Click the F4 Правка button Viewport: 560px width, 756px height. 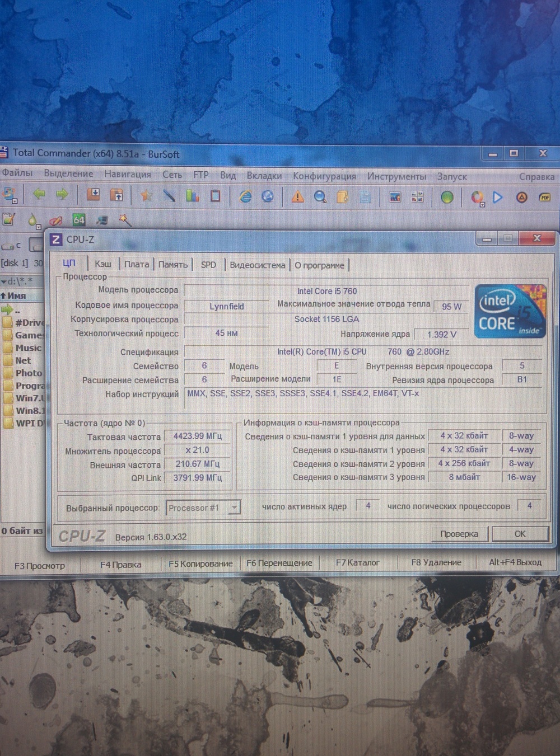pyautogui.click(x=120, y=565)
